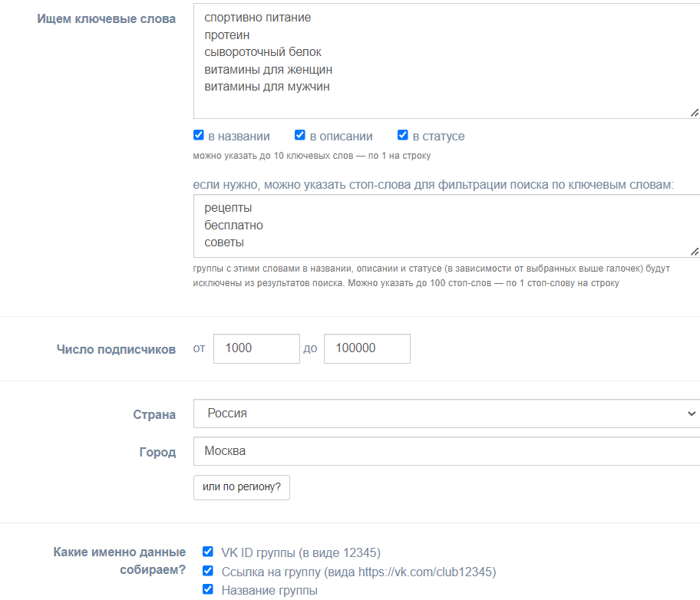This screenshot has height=600, width=700.
Task: Click the Город field containing Москва
Action: click(x=446, y=451)
